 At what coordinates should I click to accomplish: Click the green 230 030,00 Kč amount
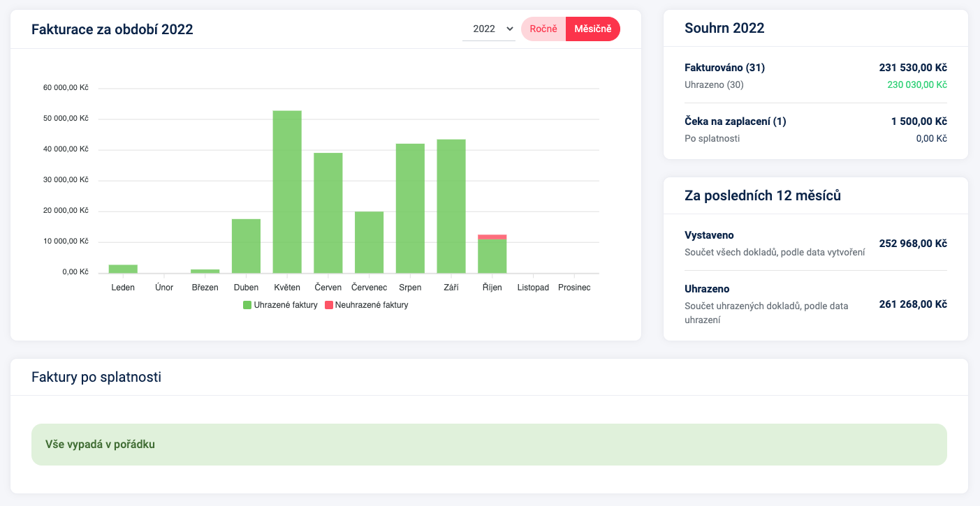(917, 85)
